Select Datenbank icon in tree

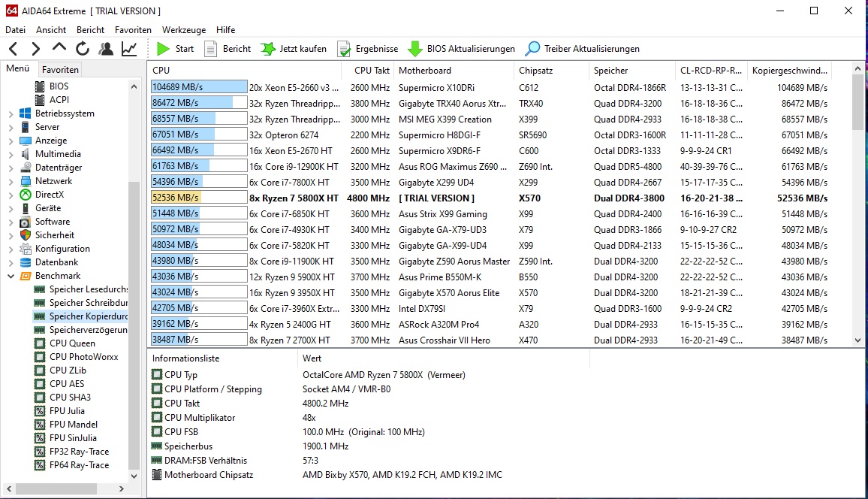(26, 262)
